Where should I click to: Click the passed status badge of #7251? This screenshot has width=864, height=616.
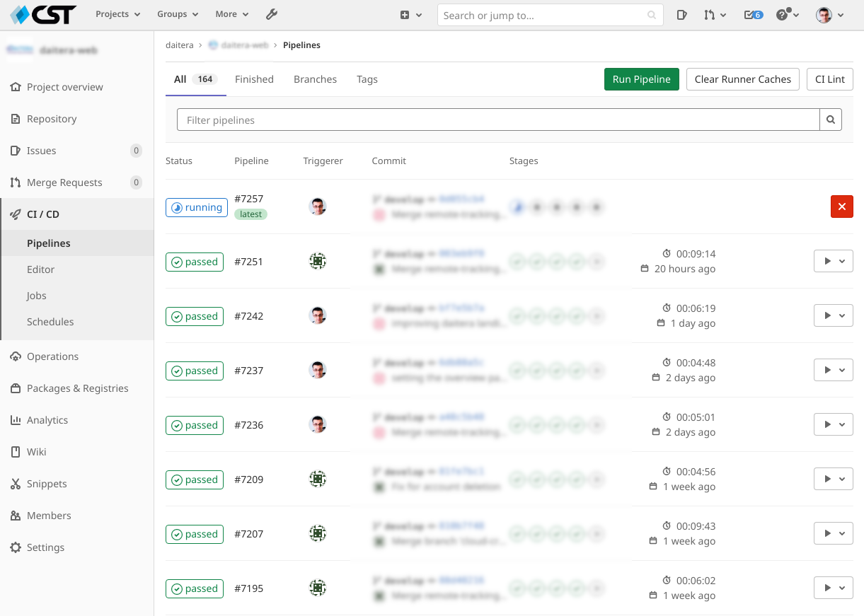[195, 262]
